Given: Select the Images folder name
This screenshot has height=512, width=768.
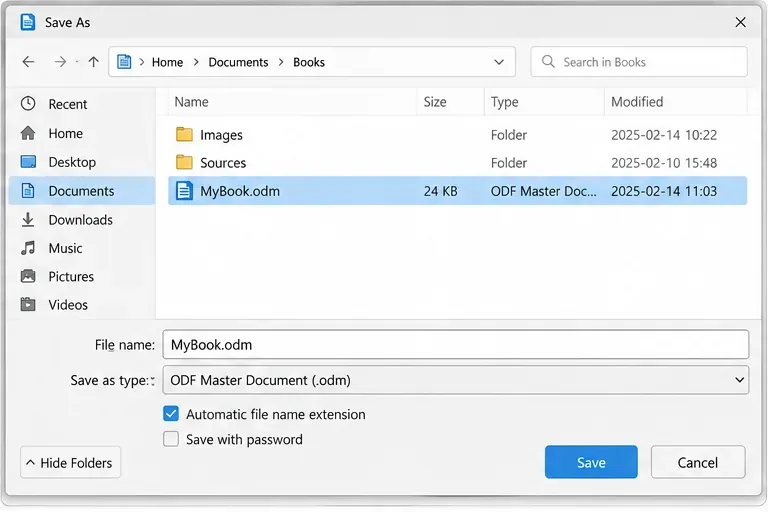Looking at the screenshot, I should (x=221, y=135).
